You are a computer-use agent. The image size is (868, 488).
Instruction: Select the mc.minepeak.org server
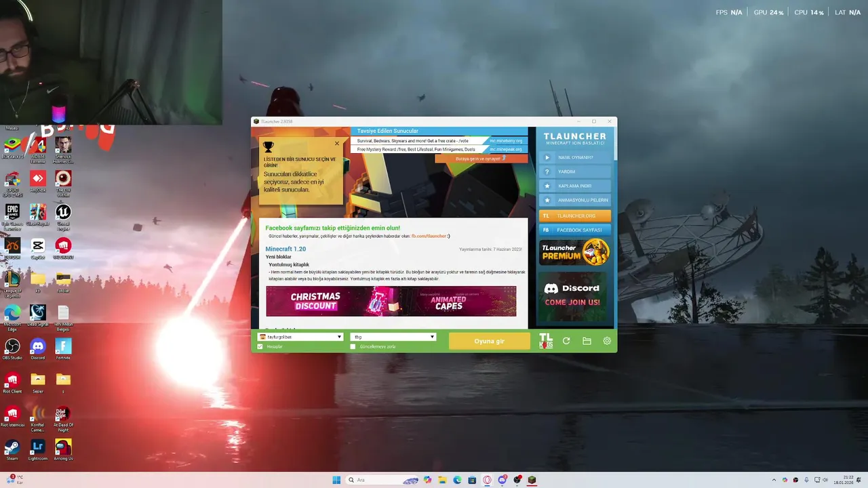pos(506,149)
